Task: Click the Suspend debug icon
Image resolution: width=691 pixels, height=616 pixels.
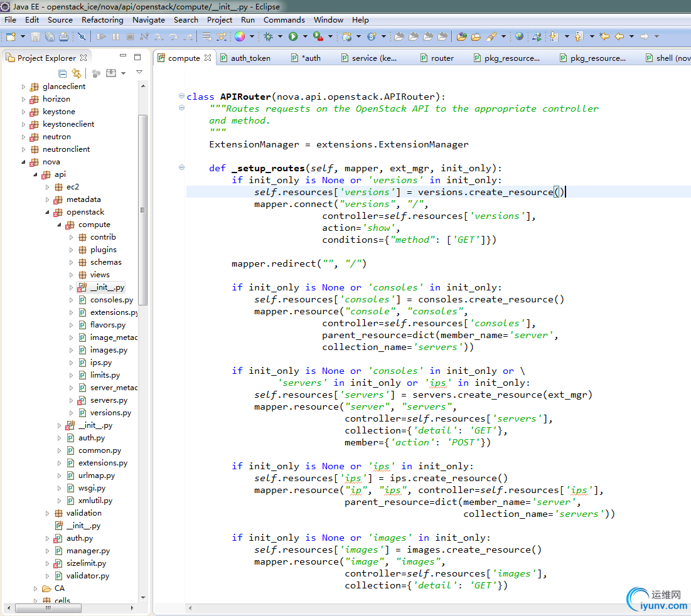Action: tap(116, 36)
